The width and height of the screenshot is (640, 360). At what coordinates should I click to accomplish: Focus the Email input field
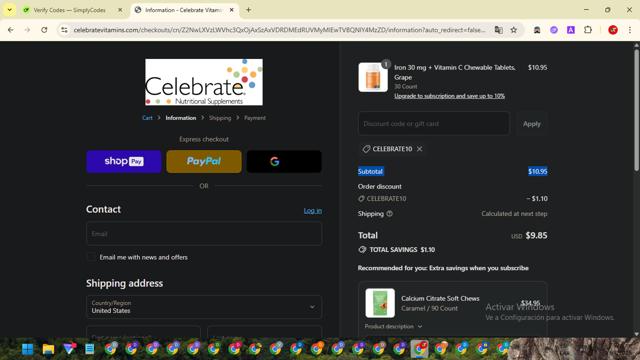coord(204,233)
